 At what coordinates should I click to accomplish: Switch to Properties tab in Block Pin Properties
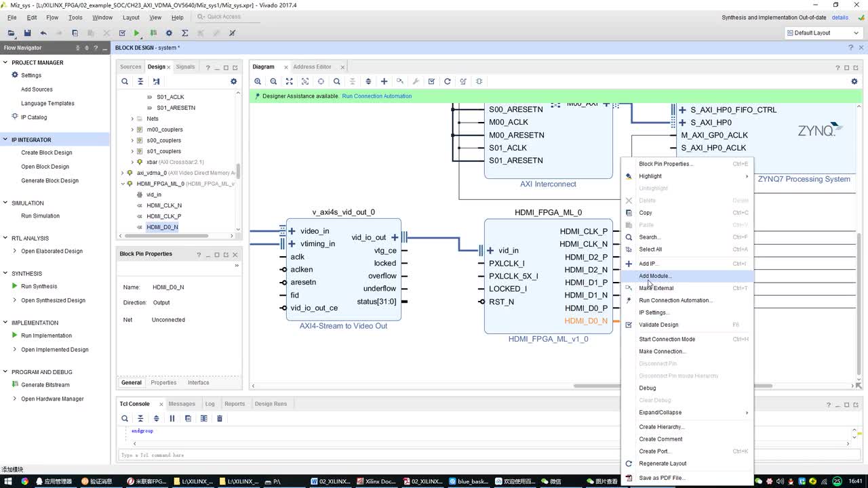coord(163,383)
